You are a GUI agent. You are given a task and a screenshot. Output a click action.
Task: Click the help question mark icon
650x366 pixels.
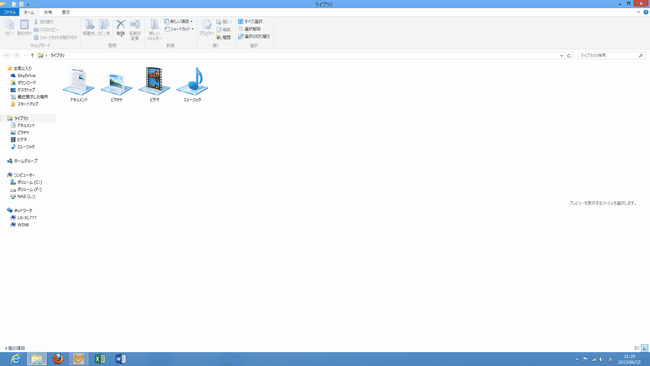point(645,12)
